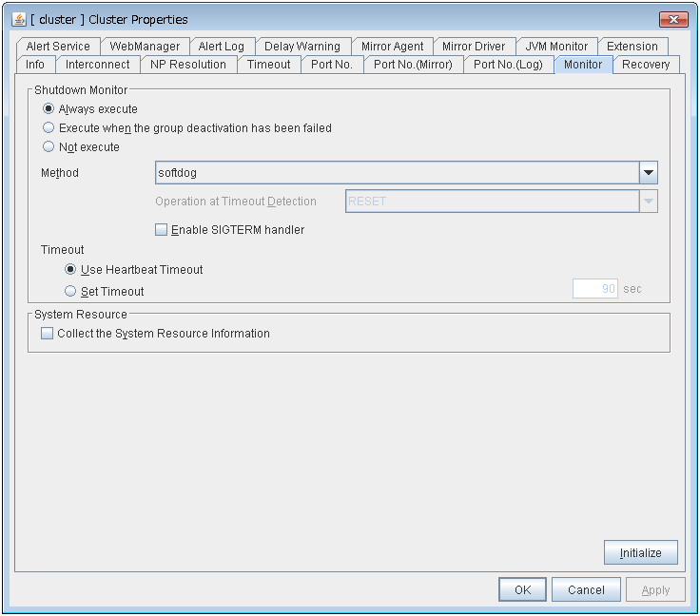Go to the JVM Monitor tab
Viewport: 700px width, 616px height.
(557, 47)
